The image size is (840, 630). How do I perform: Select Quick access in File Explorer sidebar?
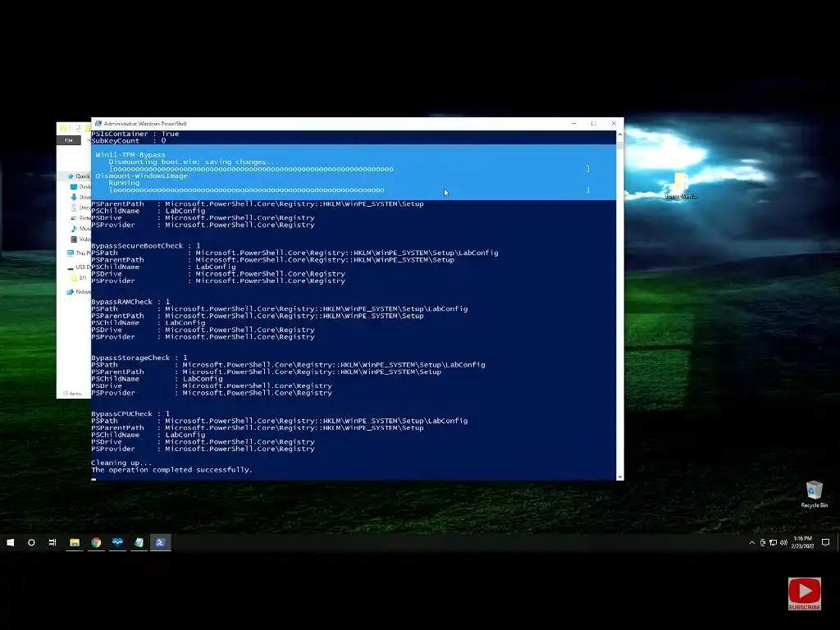coord(79,176)
